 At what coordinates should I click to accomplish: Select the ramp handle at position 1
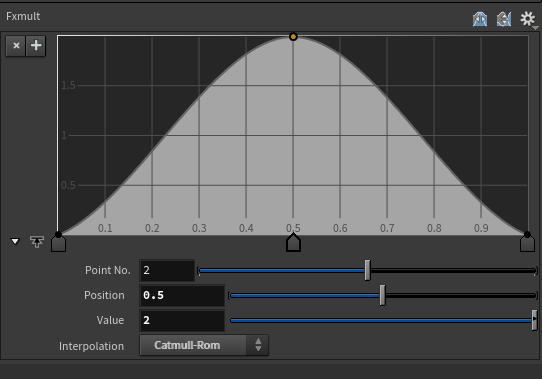(x=527, y=244)
